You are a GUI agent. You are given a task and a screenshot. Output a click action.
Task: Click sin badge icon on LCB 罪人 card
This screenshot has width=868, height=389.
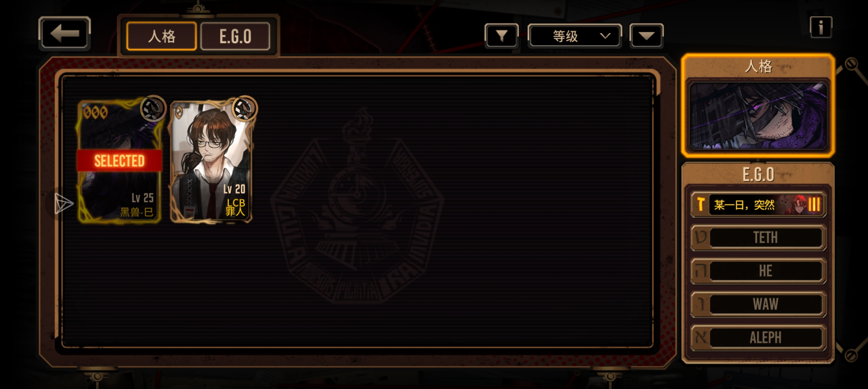(x=245, y=108)
